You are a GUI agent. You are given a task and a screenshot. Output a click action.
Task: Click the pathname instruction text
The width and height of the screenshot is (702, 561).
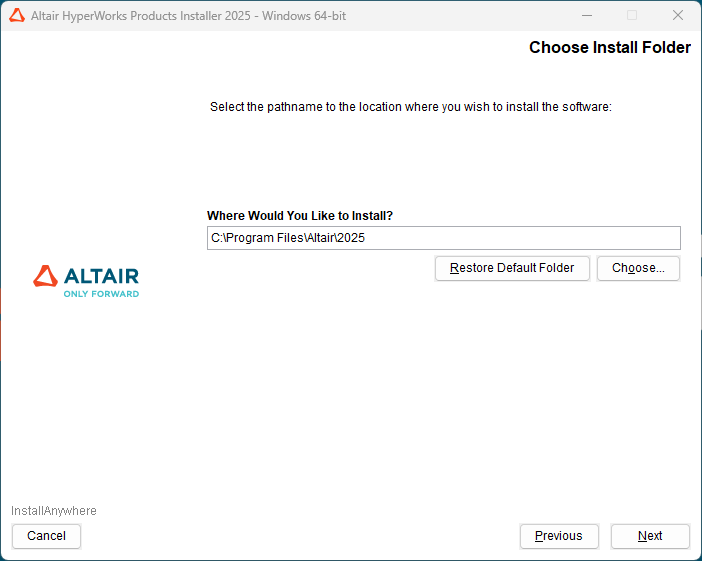point(410,107)
